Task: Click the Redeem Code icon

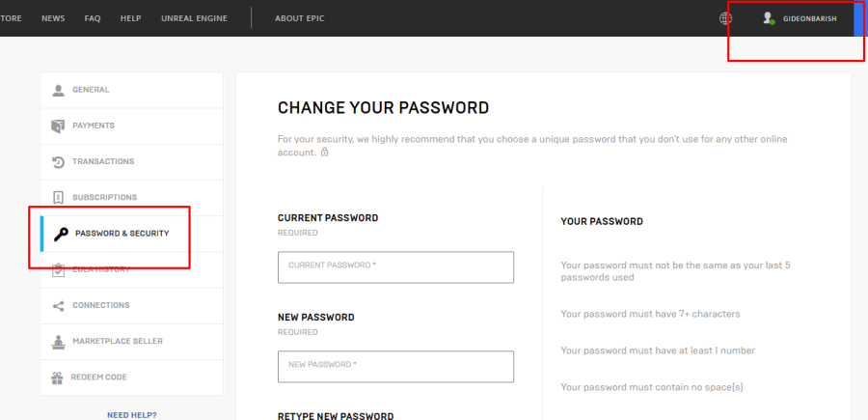Action: point(58,377)
